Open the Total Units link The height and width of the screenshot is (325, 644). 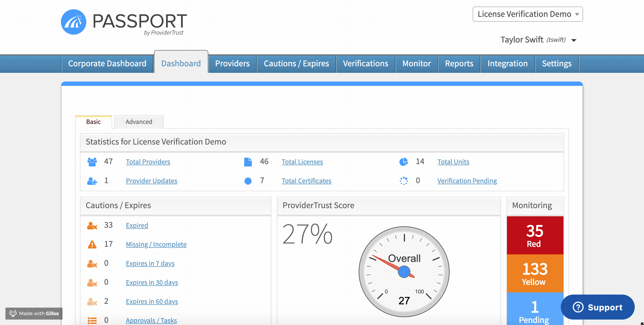point(453,162)
